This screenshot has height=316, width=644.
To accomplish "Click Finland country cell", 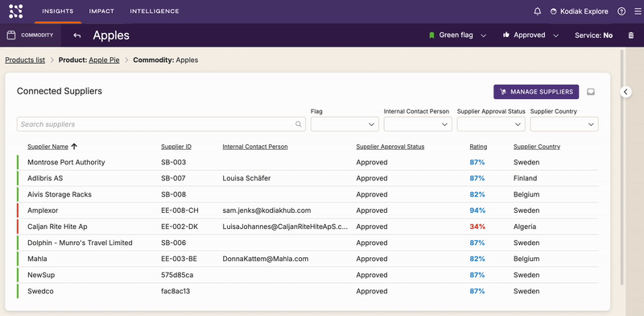I will pyautogui.click(x=525, y=178).
